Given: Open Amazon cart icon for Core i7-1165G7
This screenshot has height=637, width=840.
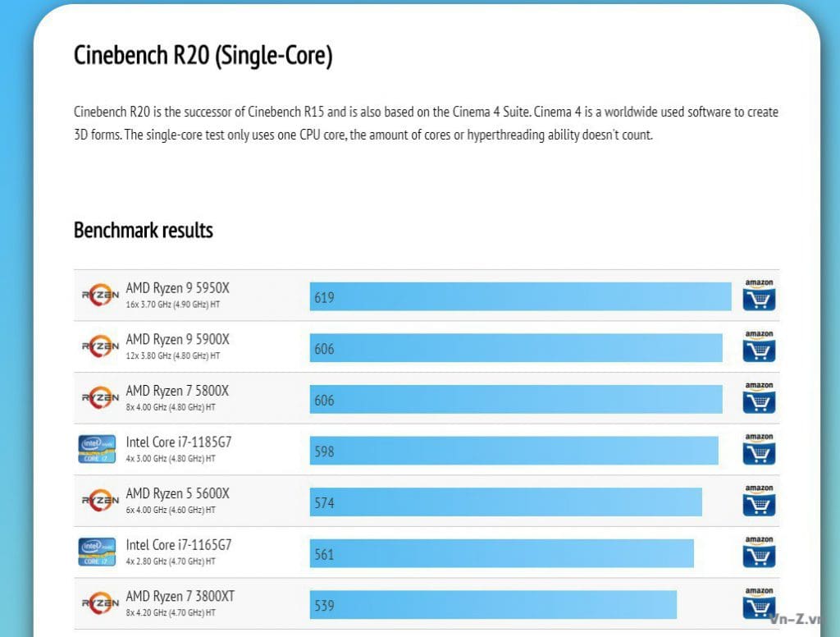Looking at the screenshot, I should tap(759, 552).
